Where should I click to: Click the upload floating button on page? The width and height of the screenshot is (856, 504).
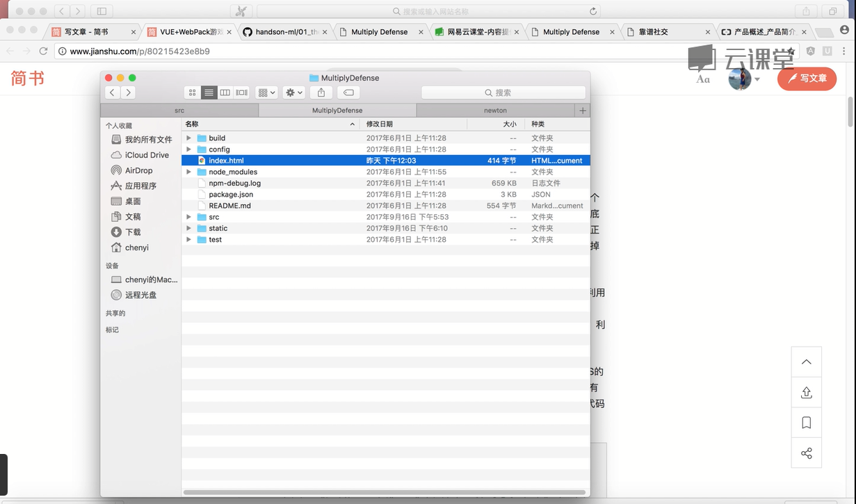807,392
